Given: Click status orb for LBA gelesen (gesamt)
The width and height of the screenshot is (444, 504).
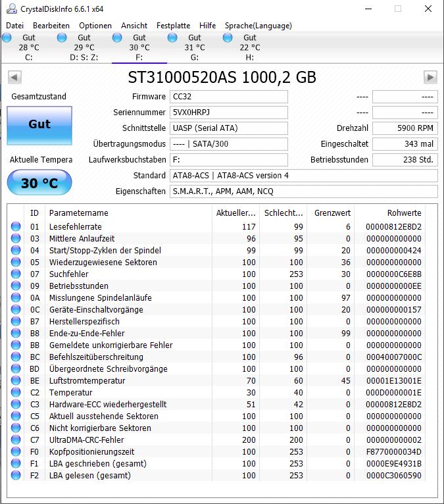Looking at the screenshot, I should [16, 476].
